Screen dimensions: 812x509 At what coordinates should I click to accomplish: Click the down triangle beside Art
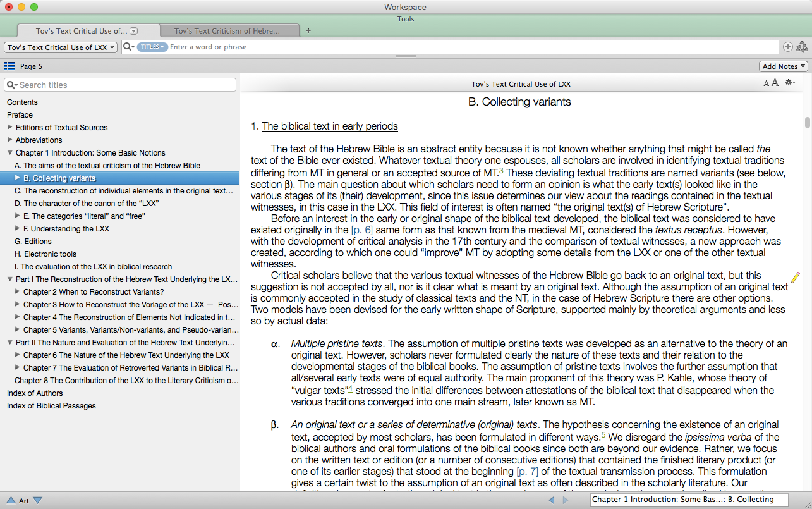click(37, 500)
